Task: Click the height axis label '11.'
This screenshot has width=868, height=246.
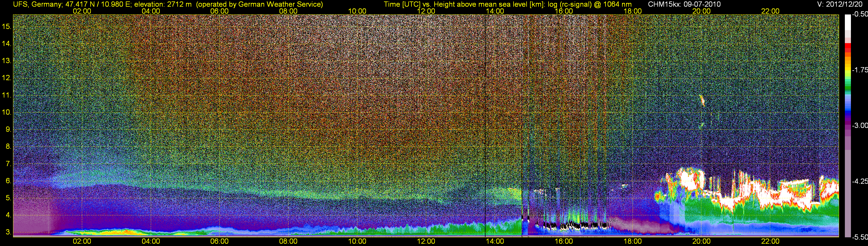Action: [7, 95]
